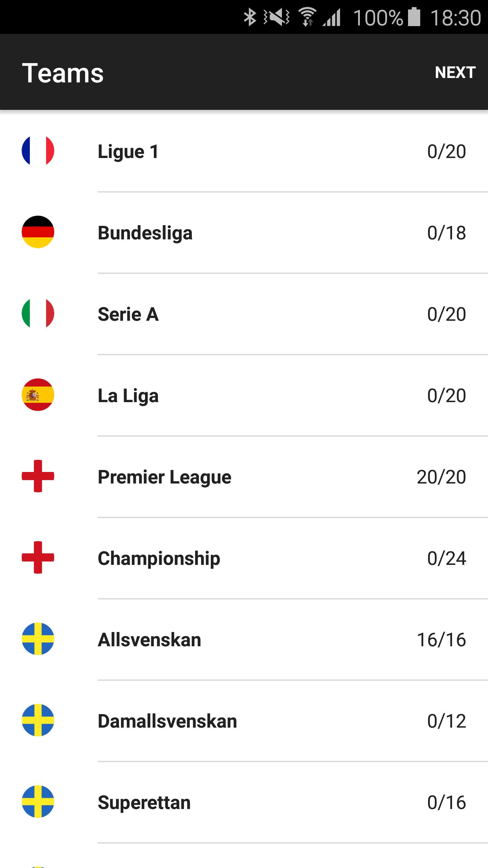Choose the Damallsvenskan league
Viewport: 488px width, 868px height.
point(167,721)
